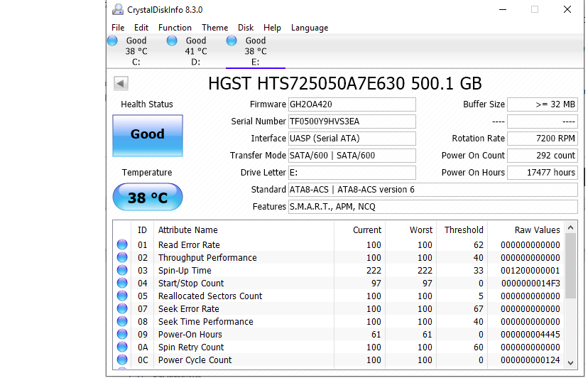The width and height of the screenshot is (588, 383).
Task: Open the Language menu
Action: pos(310,28)
